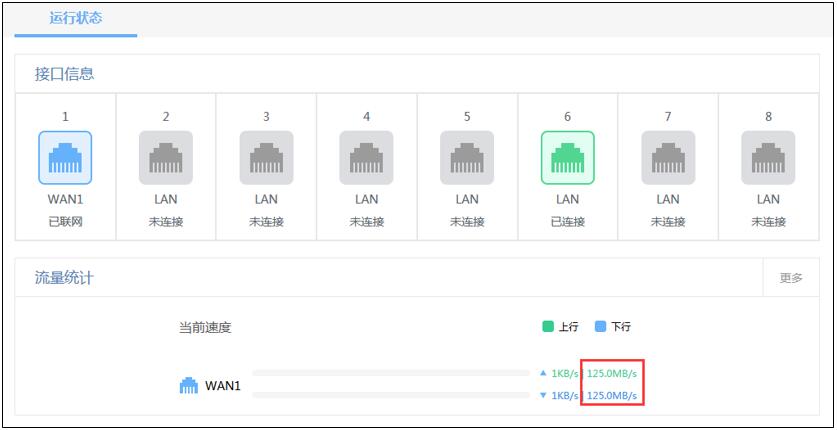
Task: Select the blue WAN1 port icon
Action: tap(65, 158)
